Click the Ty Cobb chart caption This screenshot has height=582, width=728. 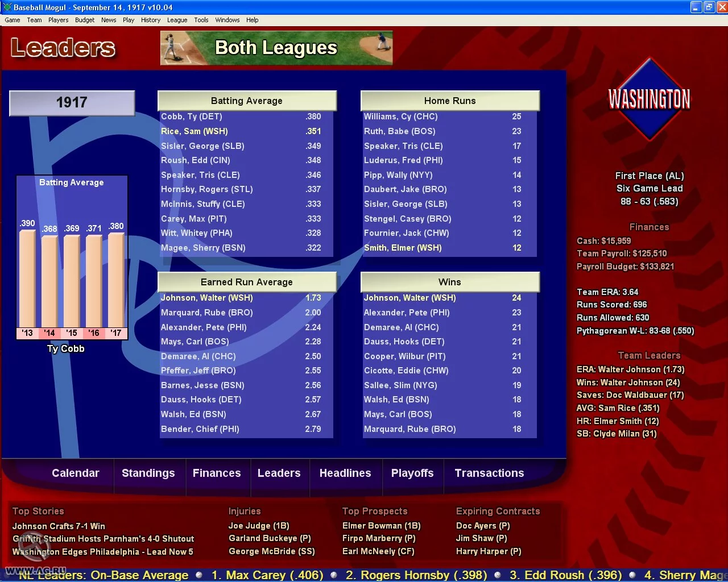click(x=66, y=349)
